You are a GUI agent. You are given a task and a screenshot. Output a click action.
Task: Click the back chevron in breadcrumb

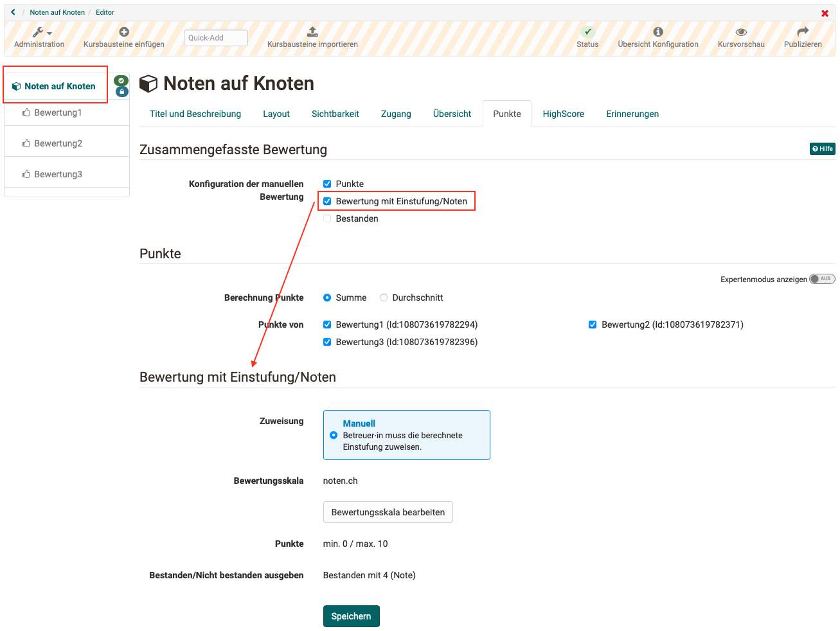pos(13,12)
